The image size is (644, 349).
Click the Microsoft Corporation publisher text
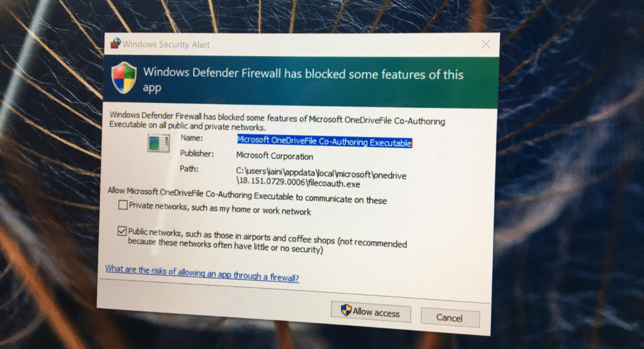click(275, 156)
